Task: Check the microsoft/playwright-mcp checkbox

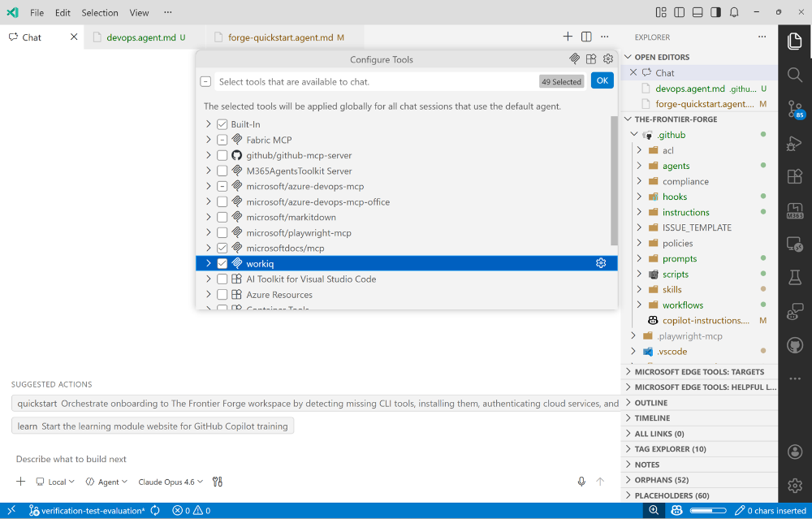Action: point(221,232)
